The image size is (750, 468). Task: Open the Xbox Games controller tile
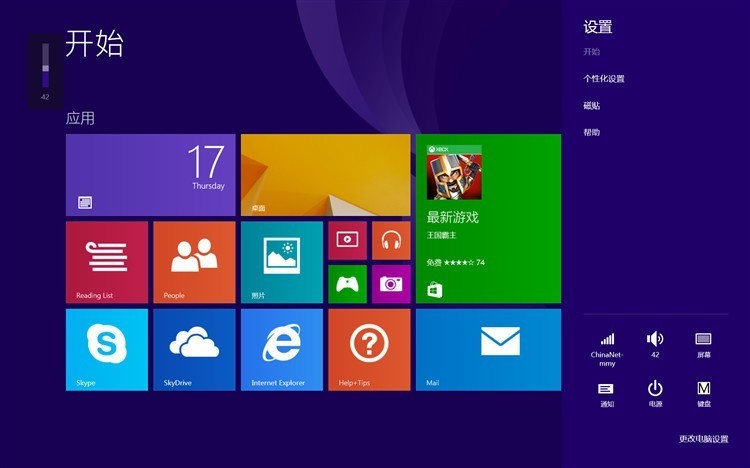click(x=348, y=284)
